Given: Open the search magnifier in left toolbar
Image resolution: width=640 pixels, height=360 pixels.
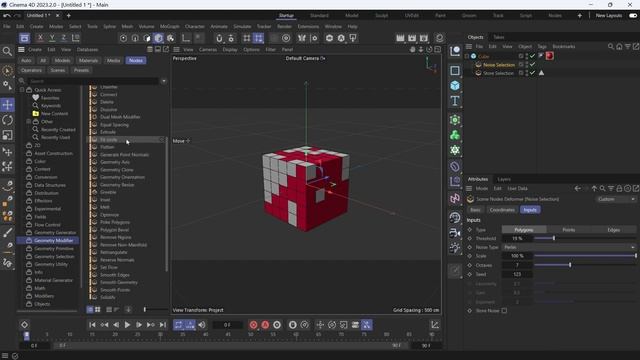Looking at the screenshot, I should point(7,51).
